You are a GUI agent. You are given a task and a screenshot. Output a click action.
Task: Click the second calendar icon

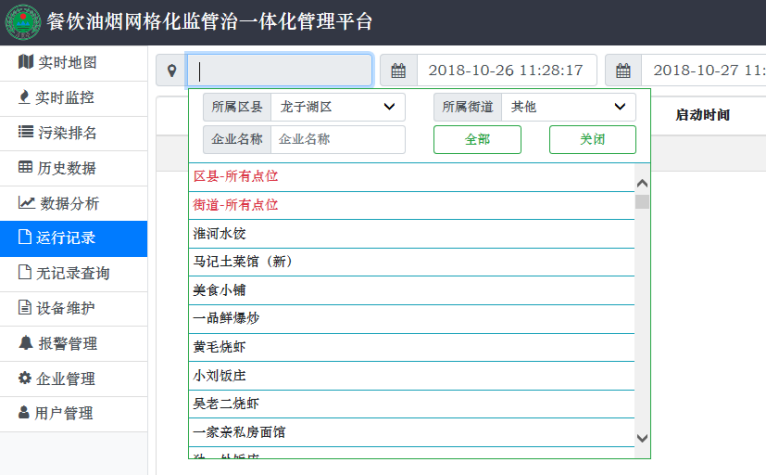point(623,71)
